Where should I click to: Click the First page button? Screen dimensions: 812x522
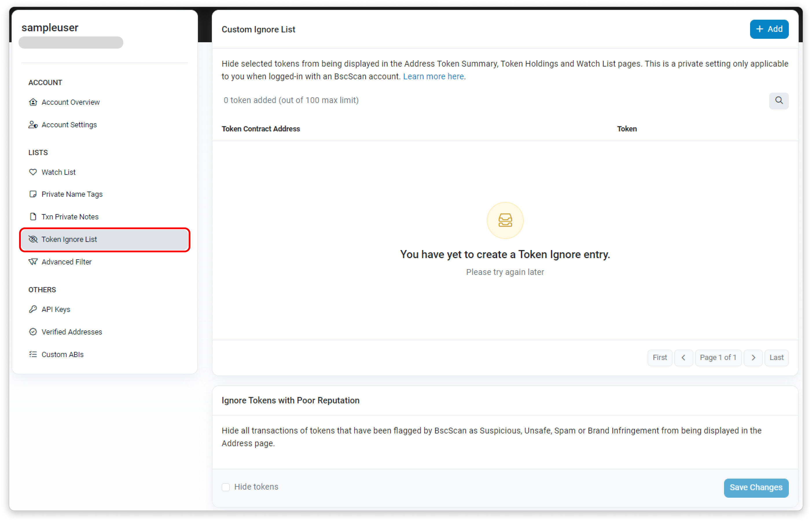659,358
